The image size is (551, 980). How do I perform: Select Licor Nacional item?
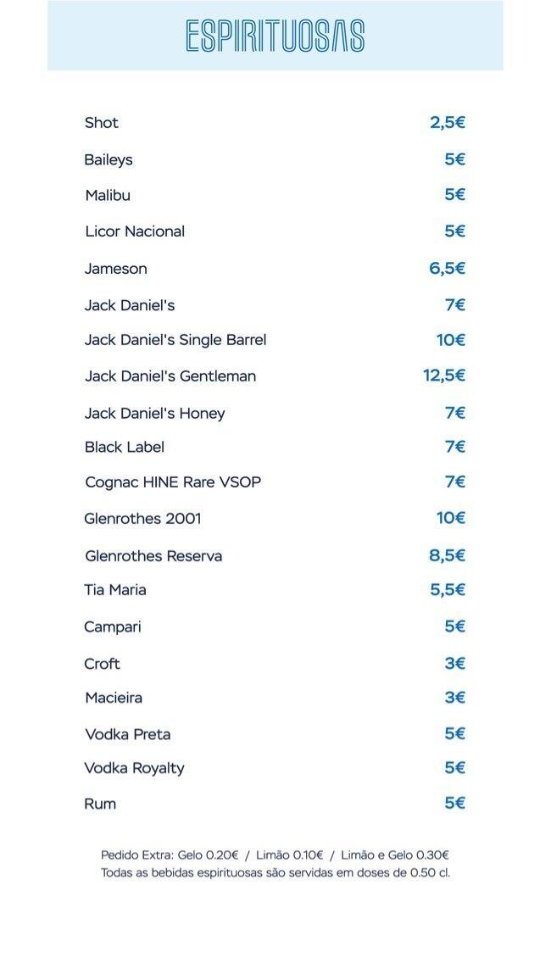135,231
